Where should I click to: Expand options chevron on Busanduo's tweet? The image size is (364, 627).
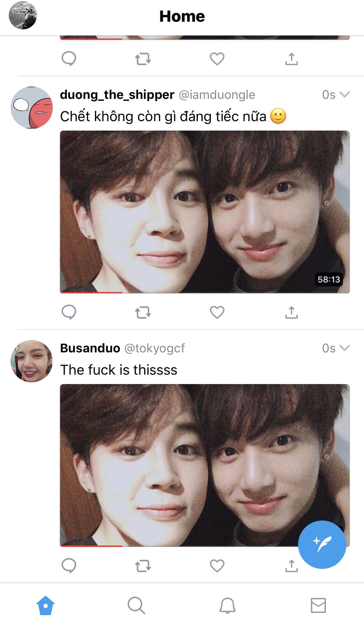[344, 348]
